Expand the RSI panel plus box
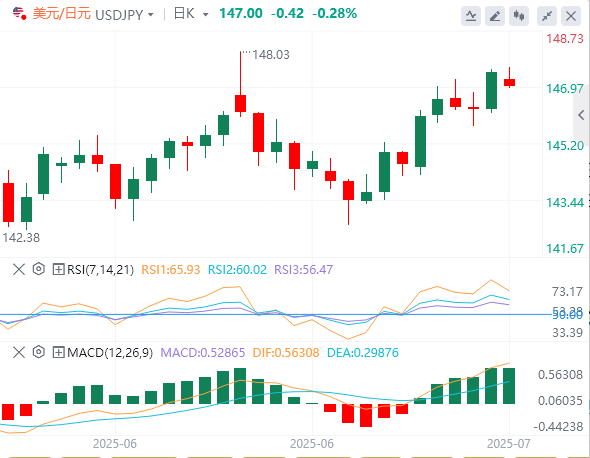The width and height of the screenshot is (590, 458). 58,269
